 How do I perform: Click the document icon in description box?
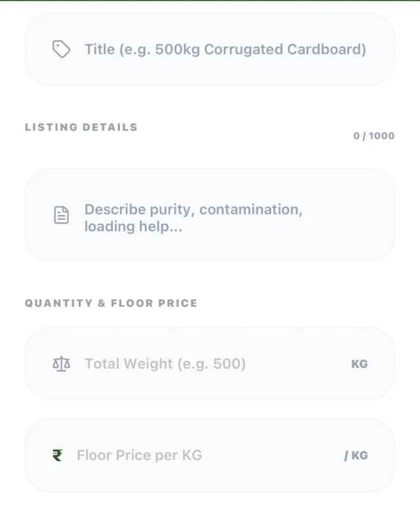tap(61, 215)
